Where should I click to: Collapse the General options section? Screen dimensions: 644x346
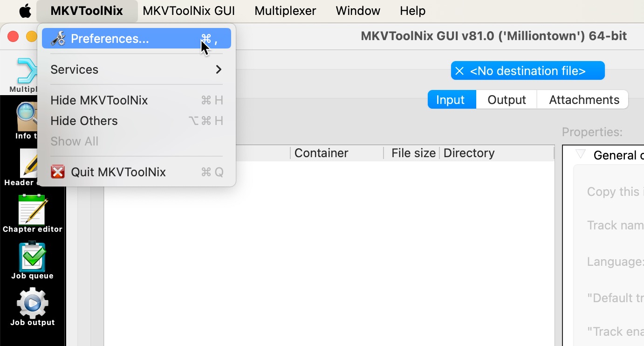(x=580, y=154)
